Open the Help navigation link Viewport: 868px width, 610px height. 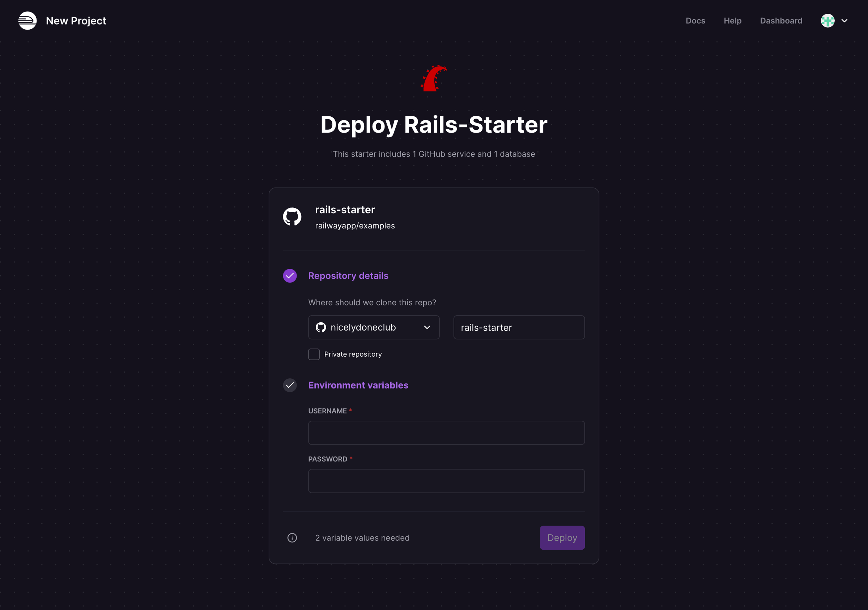pos(733,21)
